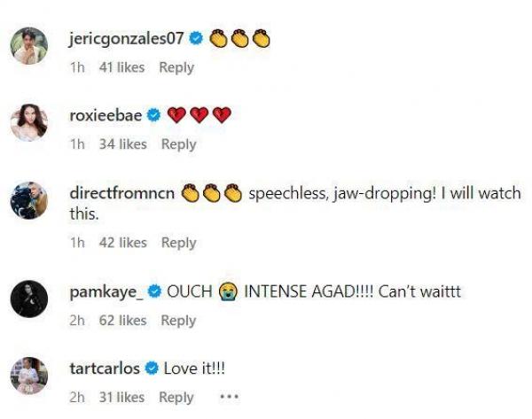Screen dimensions: 532x419
Task: Reply to tartcarlos's Love it comment
Action: [176, 398]
